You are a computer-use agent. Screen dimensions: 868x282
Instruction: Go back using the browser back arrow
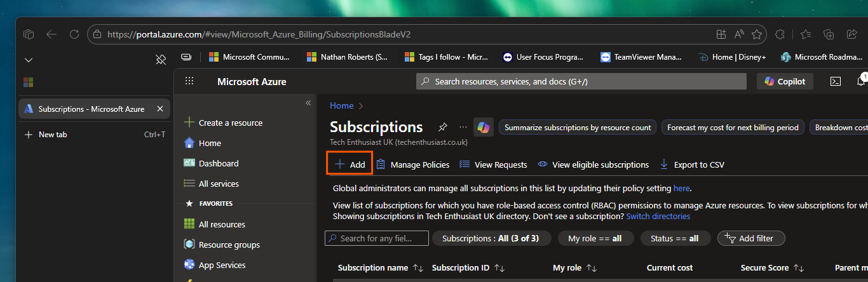coord(51,34)
